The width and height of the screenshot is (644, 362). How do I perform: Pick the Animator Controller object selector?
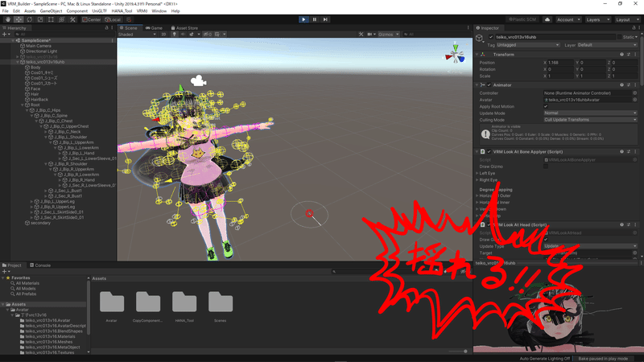(x=634, y=93)
